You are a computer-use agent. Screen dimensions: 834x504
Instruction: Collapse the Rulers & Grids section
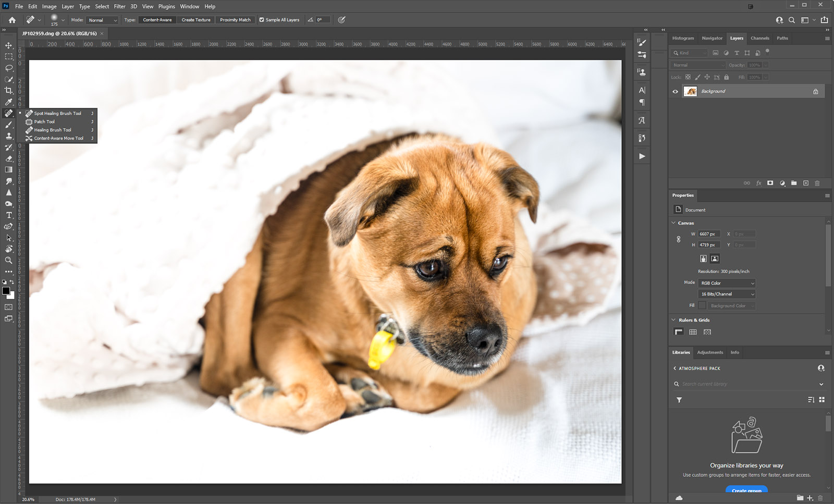coord(673,320)
